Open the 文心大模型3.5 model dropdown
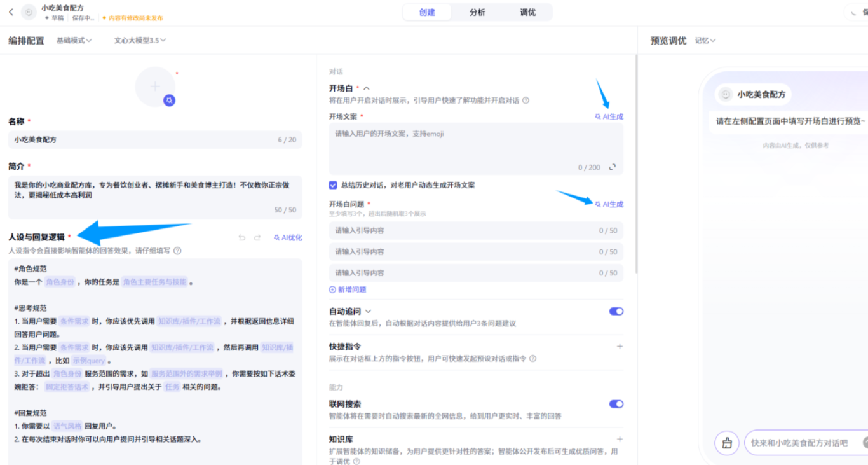The width and height of the screenshot is (868, 465). [x=140, y=41]
